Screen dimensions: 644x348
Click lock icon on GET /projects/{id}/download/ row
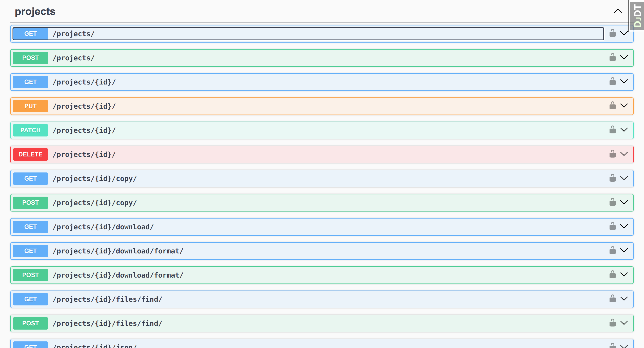(612, 226)
